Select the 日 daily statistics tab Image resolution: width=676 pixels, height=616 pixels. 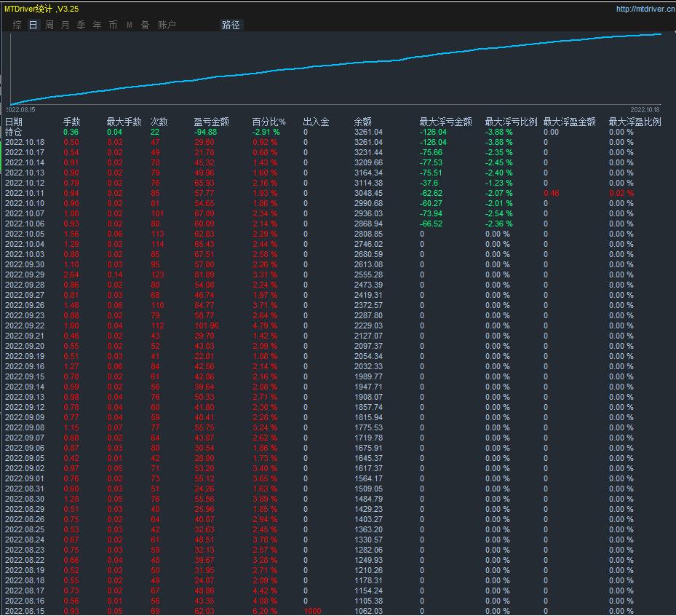pos(33,25)
